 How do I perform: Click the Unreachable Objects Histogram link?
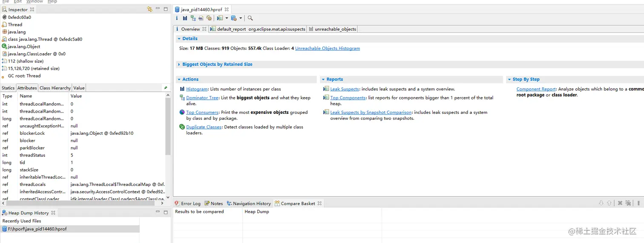tap(327, 49)
